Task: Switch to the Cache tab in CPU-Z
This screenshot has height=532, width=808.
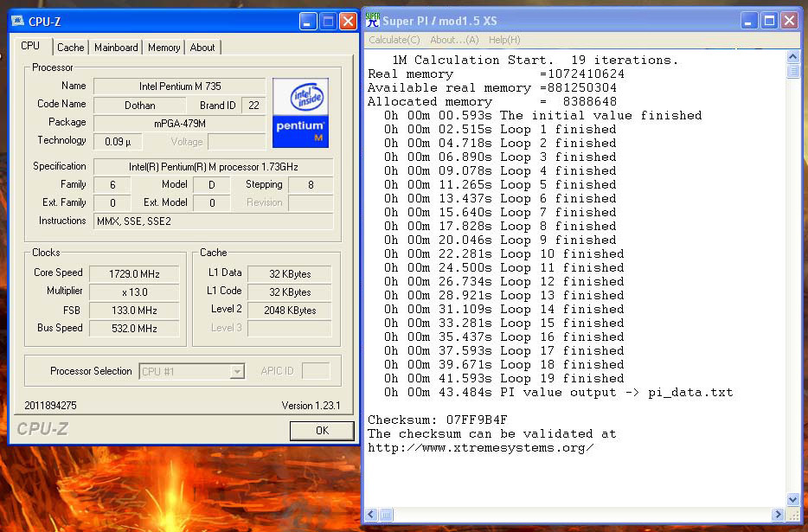Action: pos(71,48)
